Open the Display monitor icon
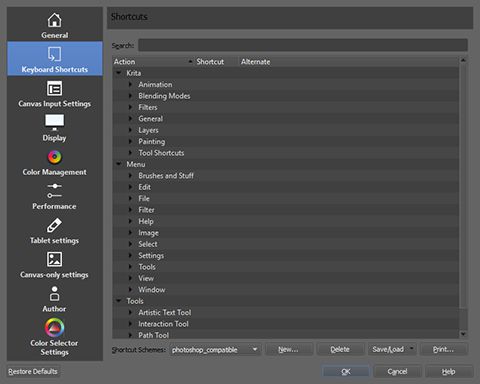This screenshot has width=480, height=384. click(x=55, y=122)
